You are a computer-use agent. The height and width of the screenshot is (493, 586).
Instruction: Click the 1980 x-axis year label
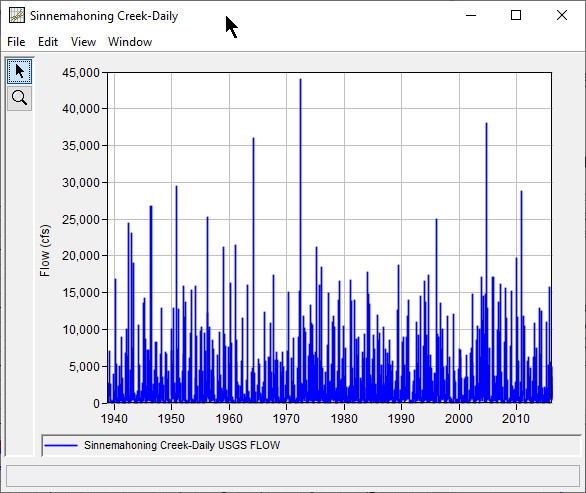pyautogui.click(x=344, y=419)
